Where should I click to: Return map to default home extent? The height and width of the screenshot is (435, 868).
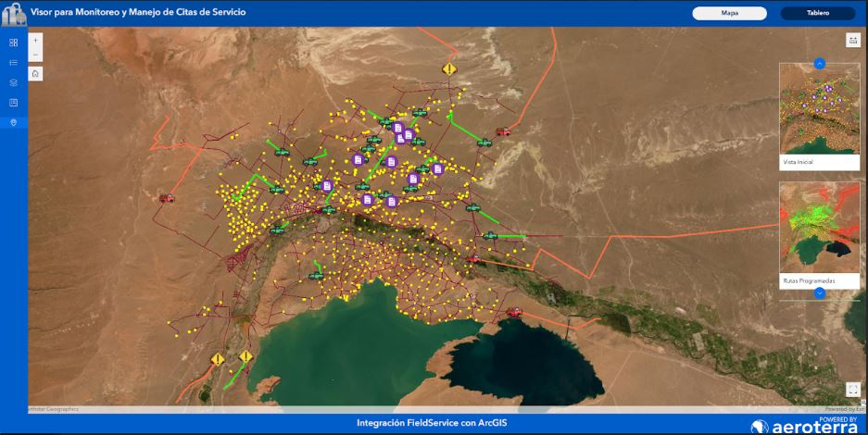pos(35,73)
